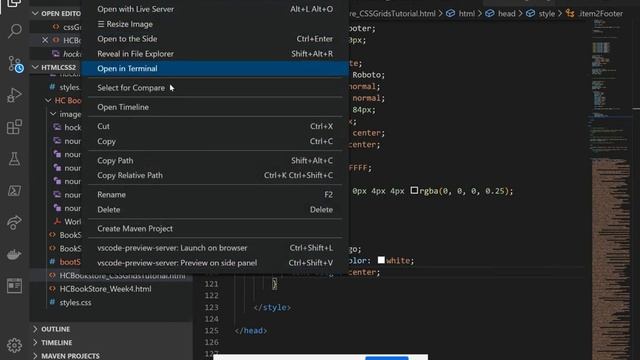The height and width of the screenshot is (360, 640).
Task: Open Run and Debug view icon
Action: point(15,95)
